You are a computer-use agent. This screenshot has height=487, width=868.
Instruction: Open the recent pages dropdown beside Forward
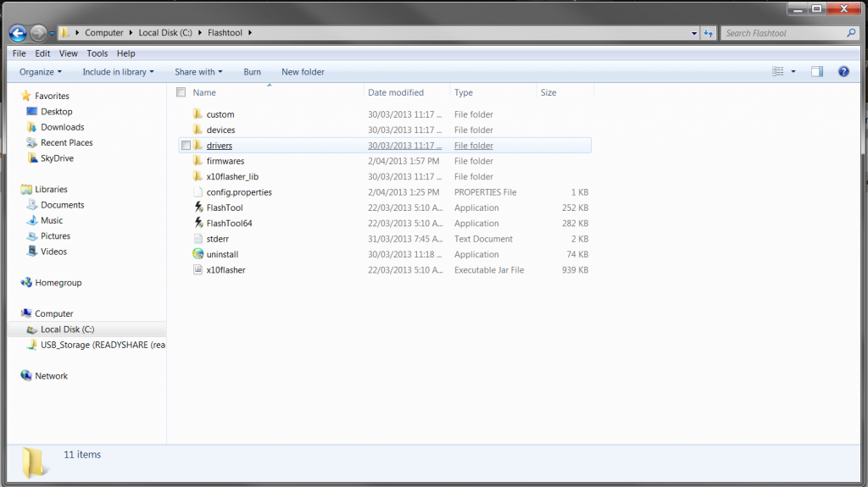pyautogui.click(x=52, y=33)
